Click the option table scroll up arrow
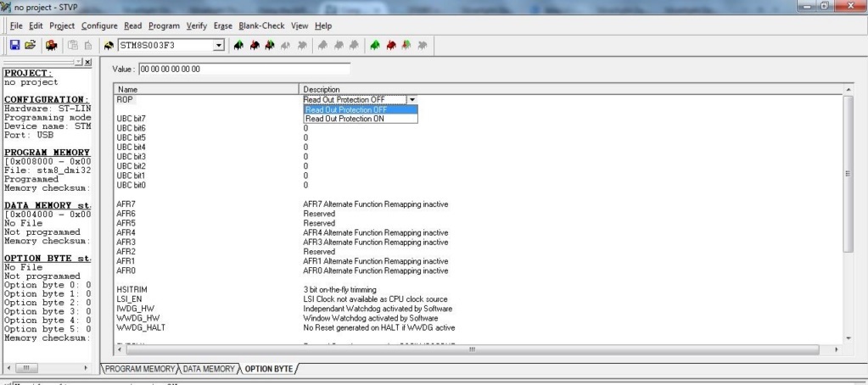The image size is (868, 385). click(x=848, y=90)
